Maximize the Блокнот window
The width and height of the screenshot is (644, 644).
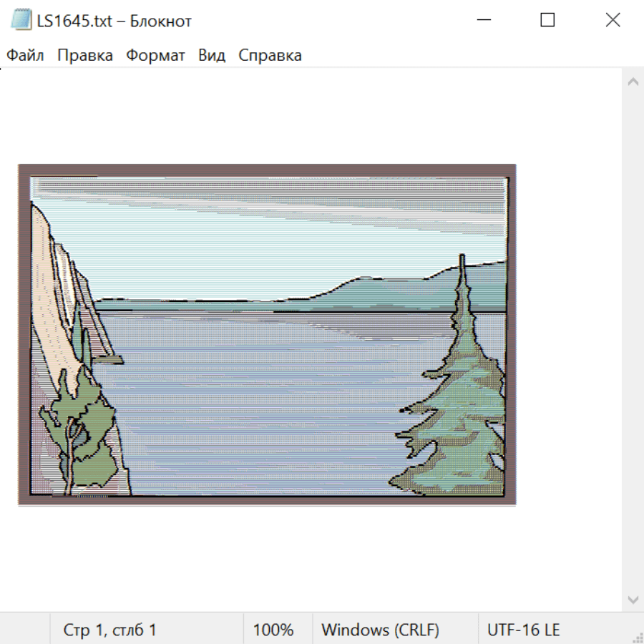point(547,20)
